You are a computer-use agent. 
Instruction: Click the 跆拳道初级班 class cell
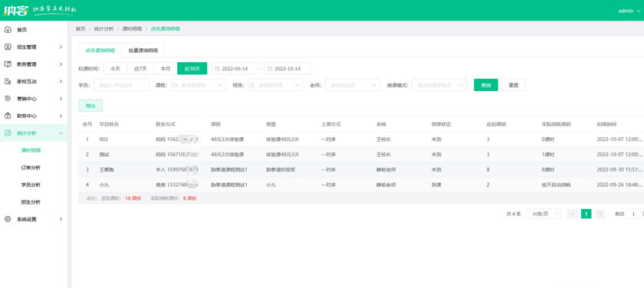281,170
